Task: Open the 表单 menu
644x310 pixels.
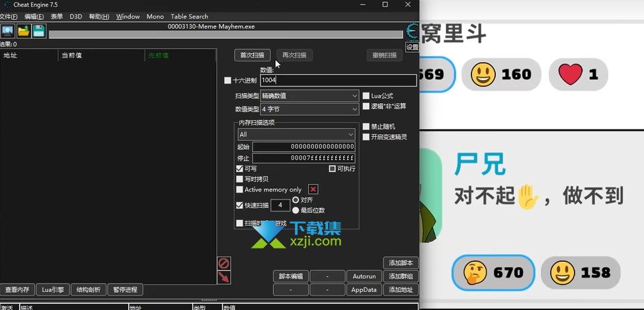Action: [x=57, y=17]
